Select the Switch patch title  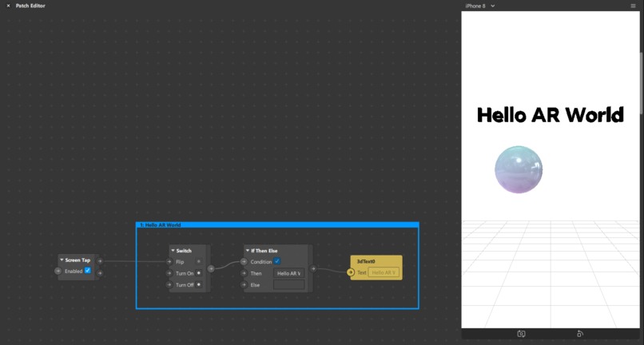[x=184, y=251]
